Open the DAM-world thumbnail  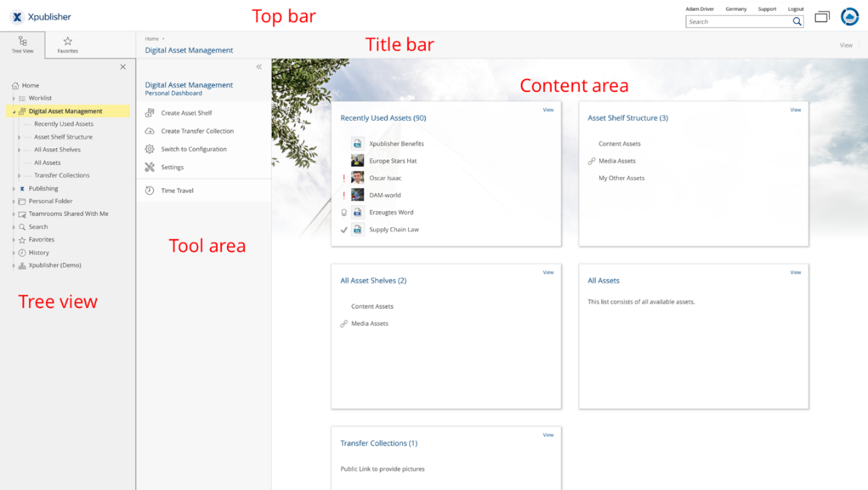[x=357, y=195]
